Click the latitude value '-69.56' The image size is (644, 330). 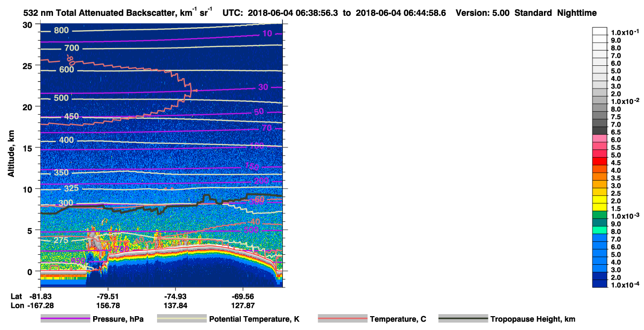[x=243, y=296]
